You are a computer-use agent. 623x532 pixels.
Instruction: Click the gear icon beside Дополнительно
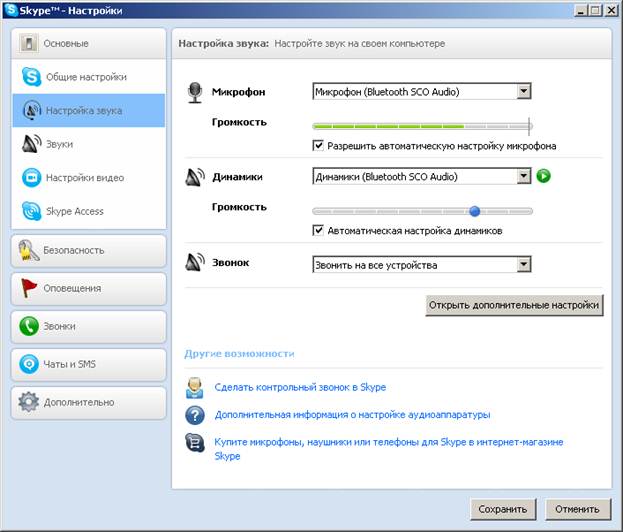point(29,402)
